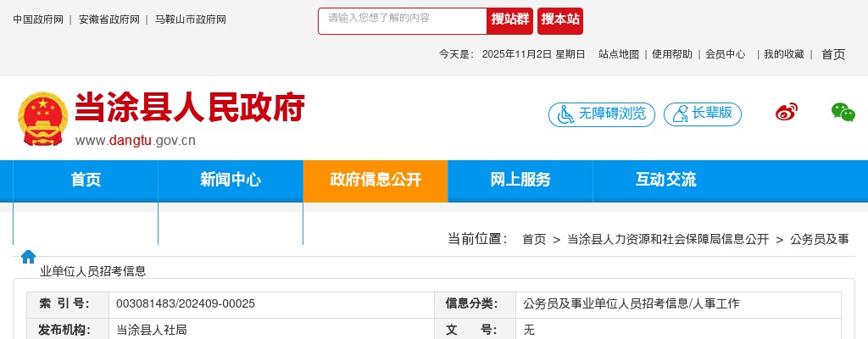Open the 互动交流 navigation tab
This screenshot has height=339, width=868.
click(x=665, y=181)
